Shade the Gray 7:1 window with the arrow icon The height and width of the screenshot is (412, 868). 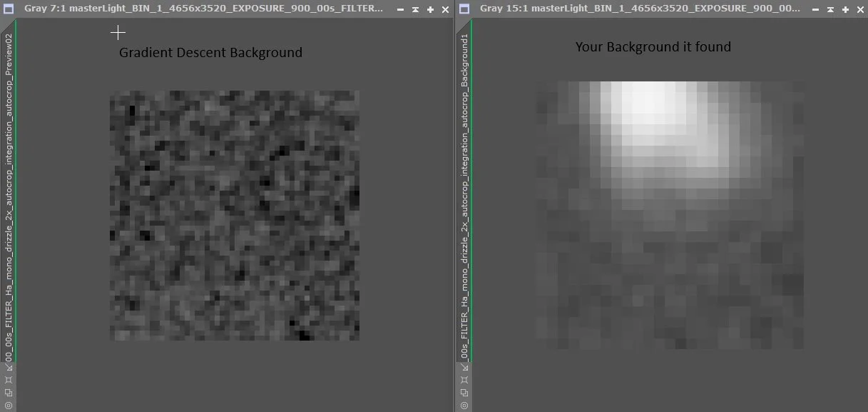(415, 9)
